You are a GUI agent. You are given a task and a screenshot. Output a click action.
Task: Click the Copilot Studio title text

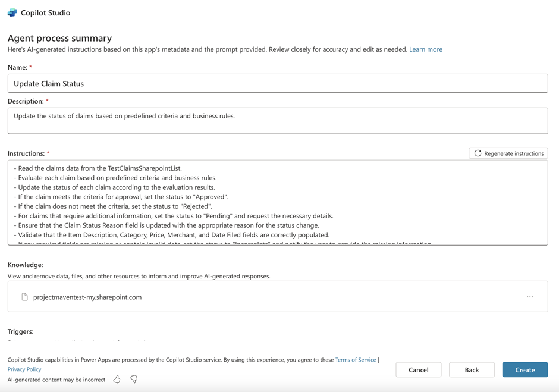pos(46,13)
